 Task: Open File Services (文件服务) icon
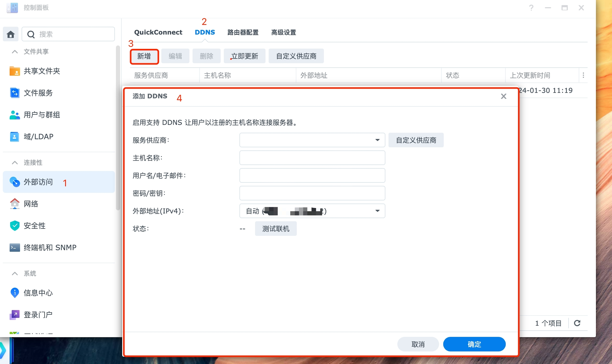coord(14,93)
